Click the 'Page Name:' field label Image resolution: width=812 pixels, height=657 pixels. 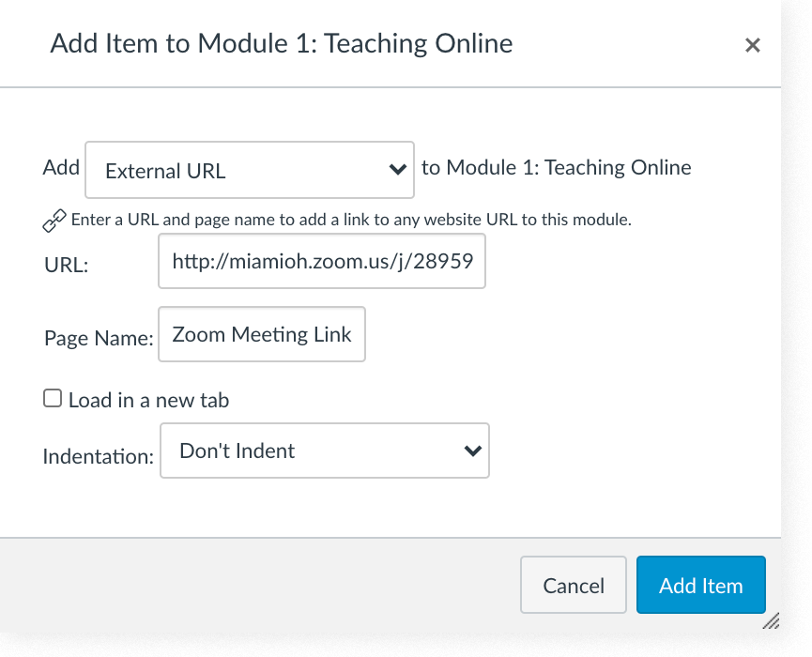click(98, 338)
